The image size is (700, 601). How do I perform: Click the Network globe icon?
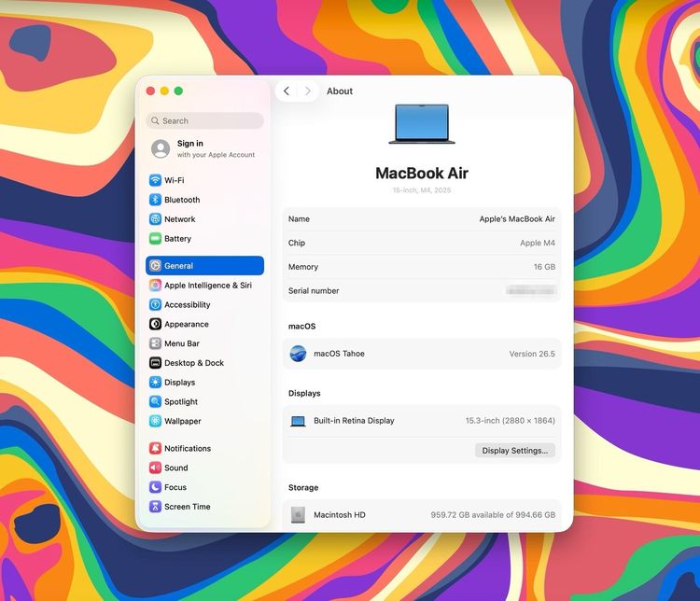coord(155,219)
